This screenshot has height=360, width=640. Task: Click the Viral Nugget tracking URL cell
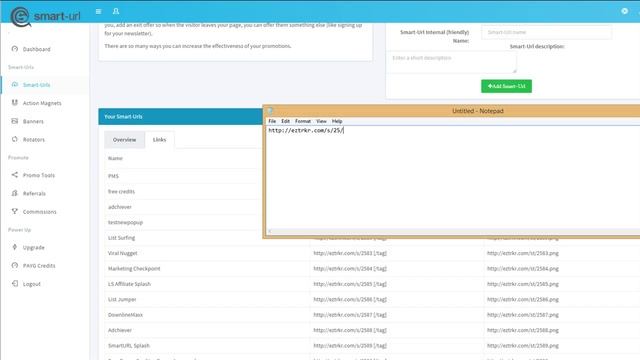[350, 253]
